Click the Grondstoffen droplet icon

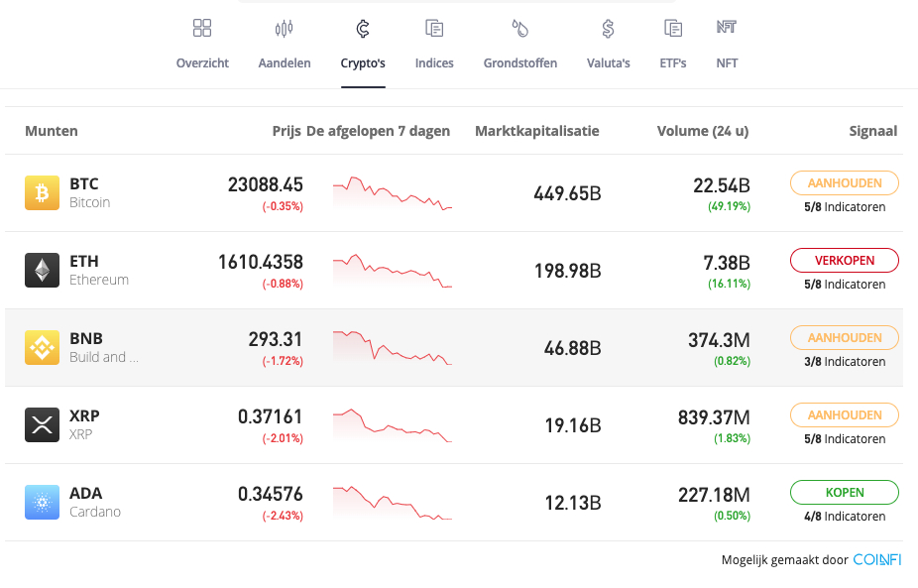click(x=519, y=28)
